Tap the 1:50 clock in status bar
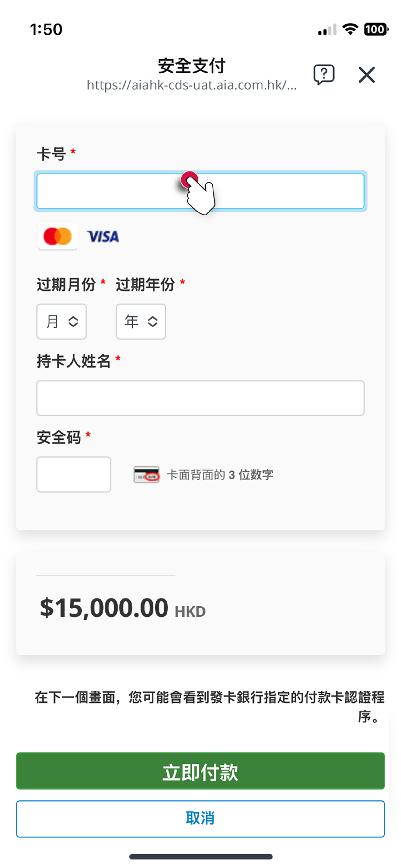The image size is (401, 868). pos(46,29)
